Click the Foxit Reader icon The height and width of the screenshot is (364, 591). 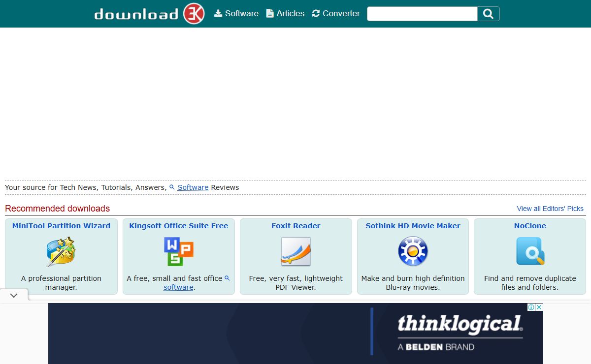point(295,251)
